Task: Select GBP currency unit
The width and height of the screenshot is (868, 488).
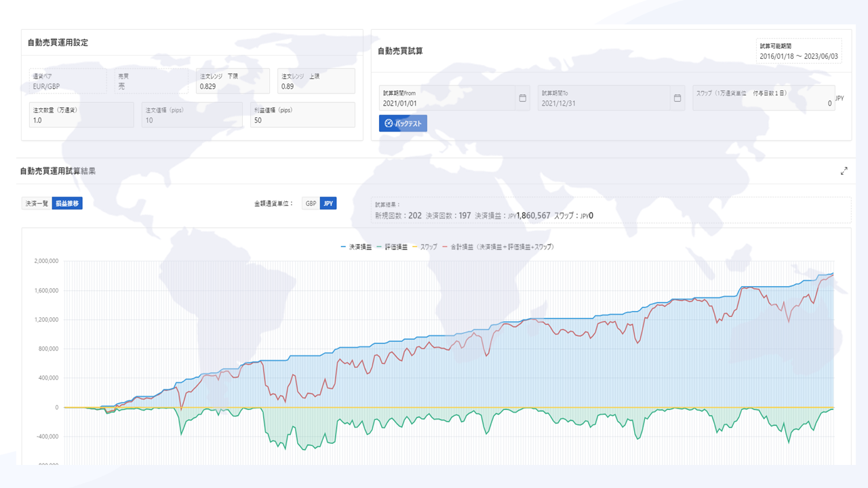Action: pos(311,203)
